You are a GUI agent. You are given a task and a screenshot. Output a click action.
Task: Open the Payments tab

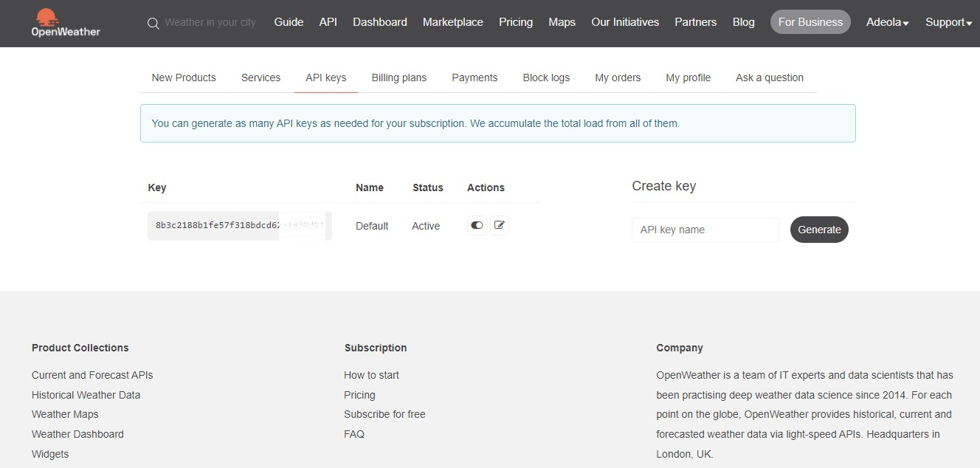tap(475, 78)
